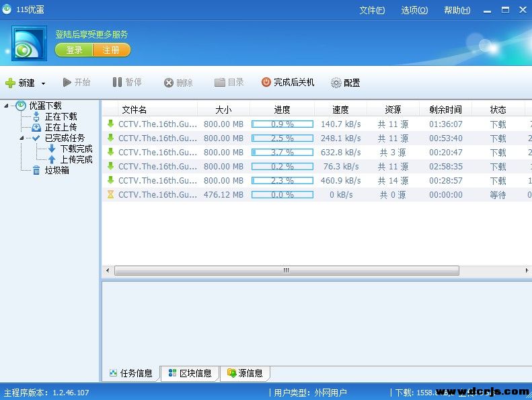Viewport: 532px width, 400px height.
Task: Click the horizontal scrollbar under the task list
Action: tap(286, 270)
